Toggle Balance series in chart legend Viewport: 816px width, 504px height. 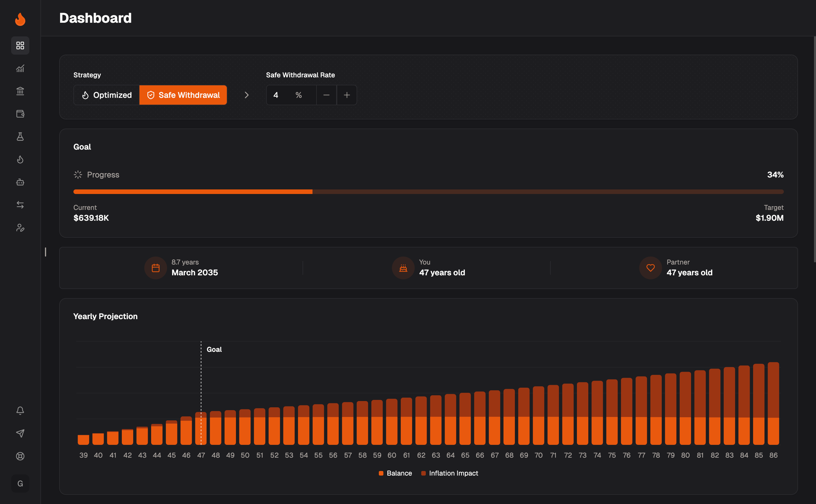(395, 473)
